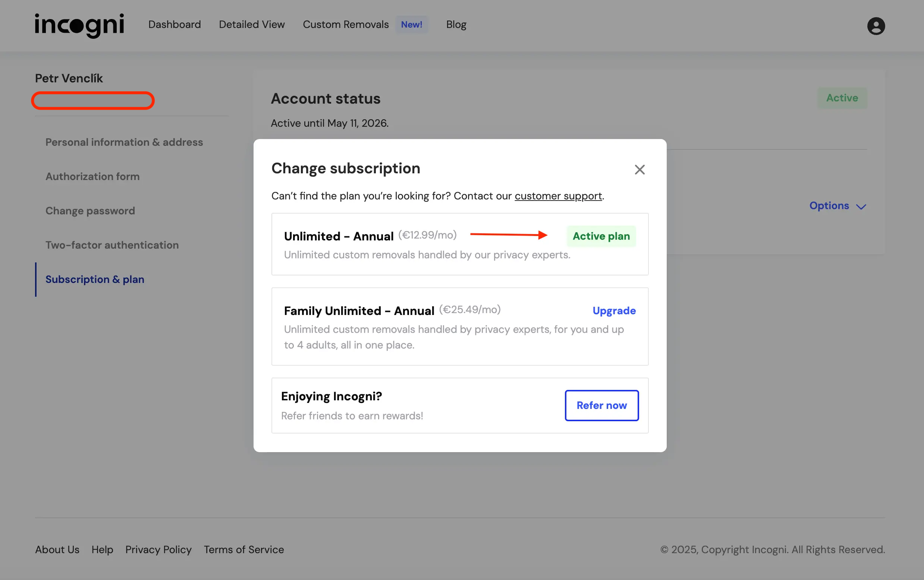Select Personal information & address section
Image resolution: width=924 pixels, height=580 pixels.
(124, 142)
